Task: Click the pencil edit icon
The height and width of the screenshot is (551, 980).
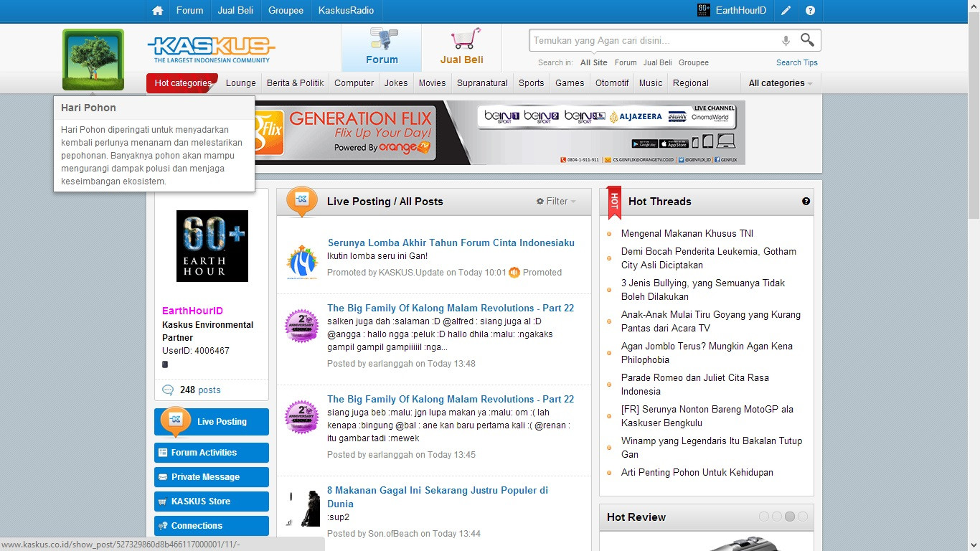Action: pos(786,11)
